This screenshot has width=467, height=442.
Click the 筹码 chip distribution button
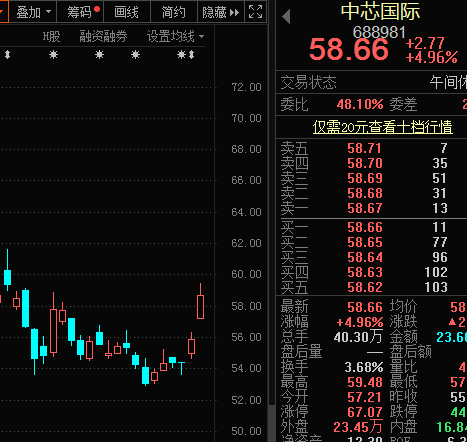click(x=81, y=12)
